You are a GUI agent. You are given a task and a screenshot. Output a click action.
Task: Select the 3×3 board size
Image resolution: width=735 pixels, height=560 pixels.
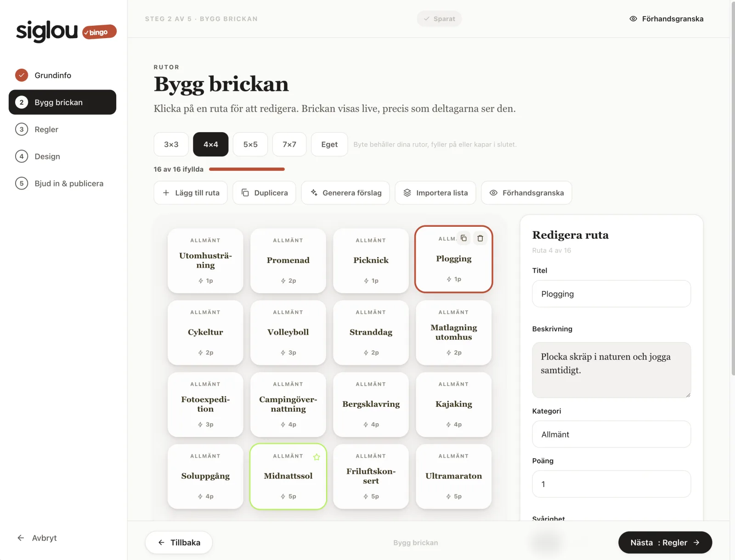click(x=171, y=144)
